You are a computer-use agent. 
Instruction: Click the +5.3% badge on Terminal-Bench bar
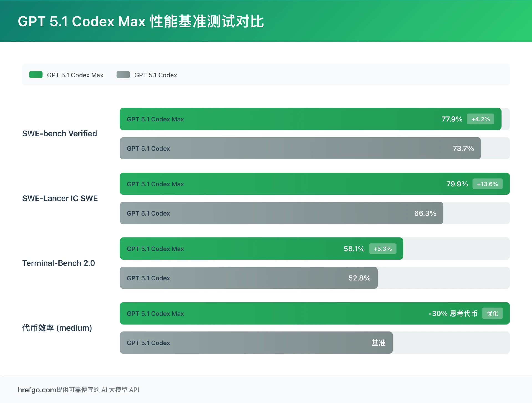pos(383,249)
